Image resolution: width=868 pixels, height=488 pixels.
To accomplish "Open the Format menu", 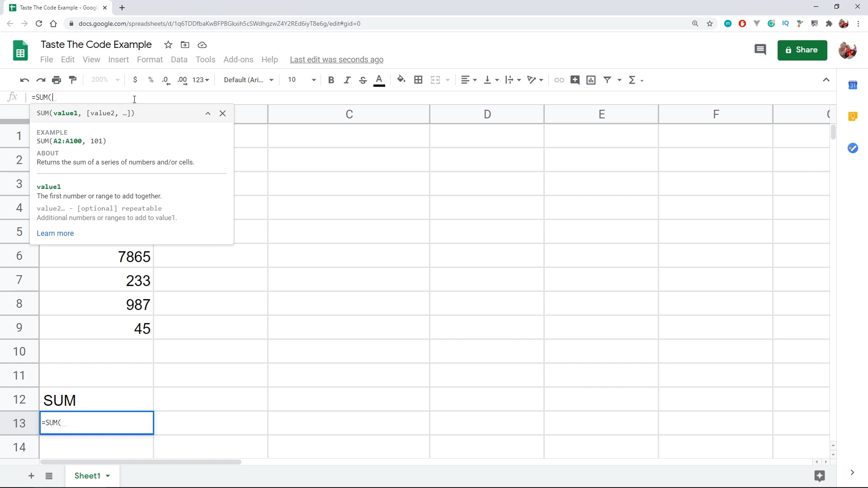I will pyautogui.click(x=150, y=59).
